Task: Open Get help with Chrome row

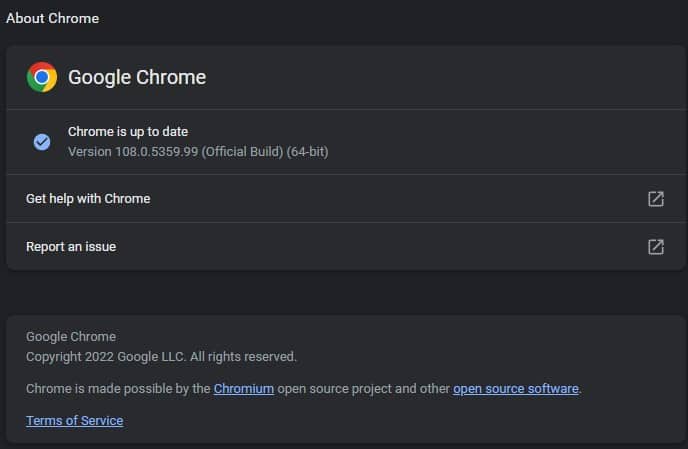Action: 346,199
